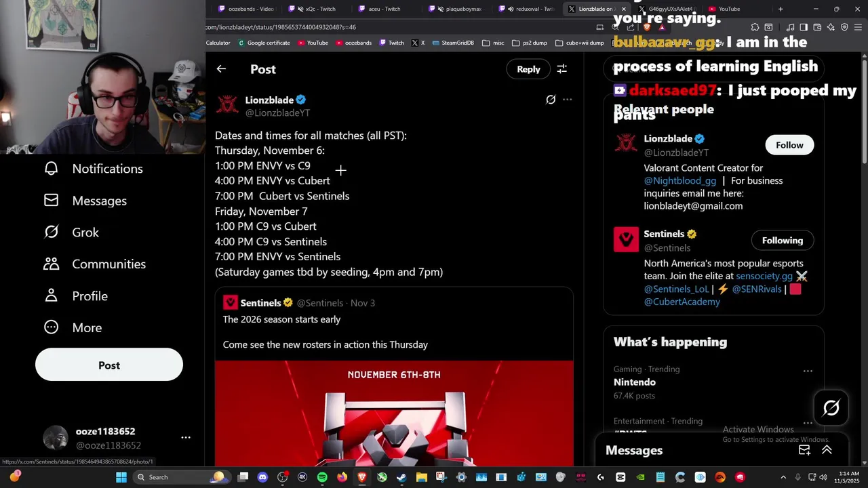Switch to the oozebands Twitch tab

click(244, 9)
